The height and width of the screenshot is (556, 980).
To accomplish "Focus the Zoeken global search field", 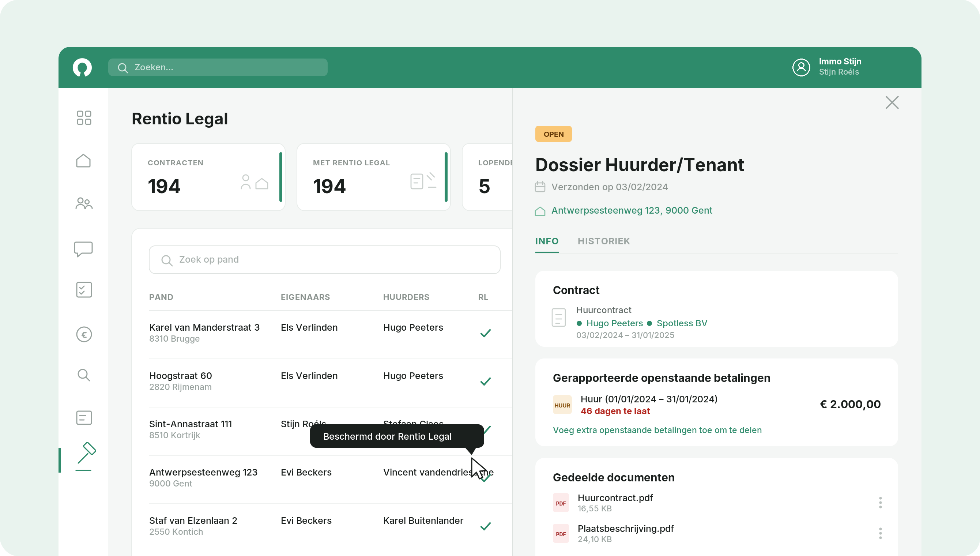I will (x=218, y=67).
